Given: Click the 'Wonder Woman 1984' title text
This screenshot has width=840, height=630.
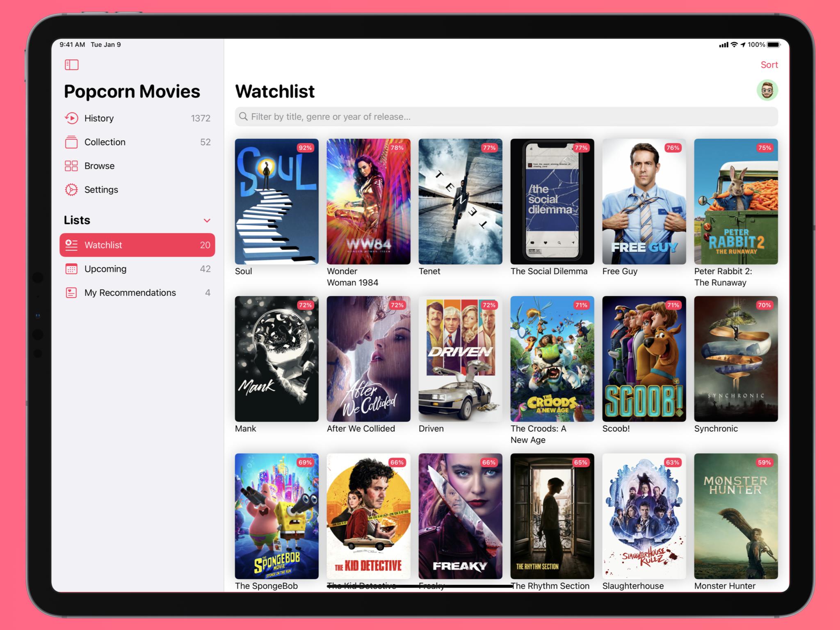Looking at the screenshot, I should pos(352,277).
